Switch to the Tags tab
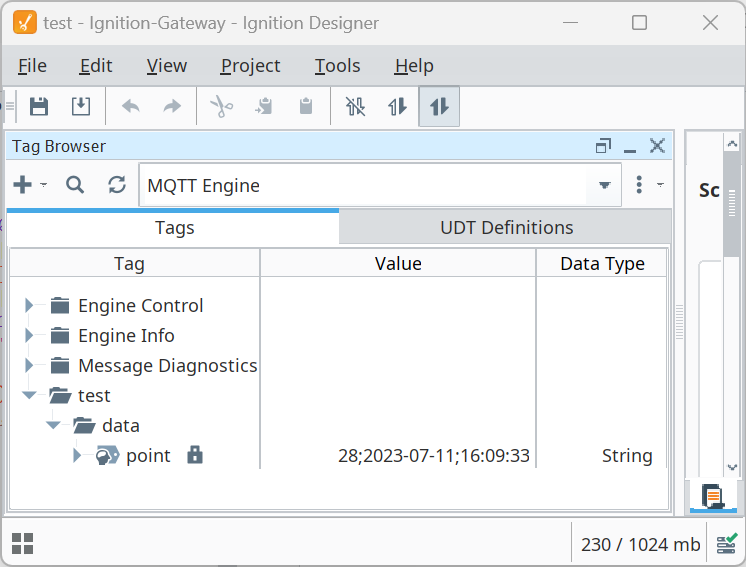746x567 pixels. click(174, 227)
